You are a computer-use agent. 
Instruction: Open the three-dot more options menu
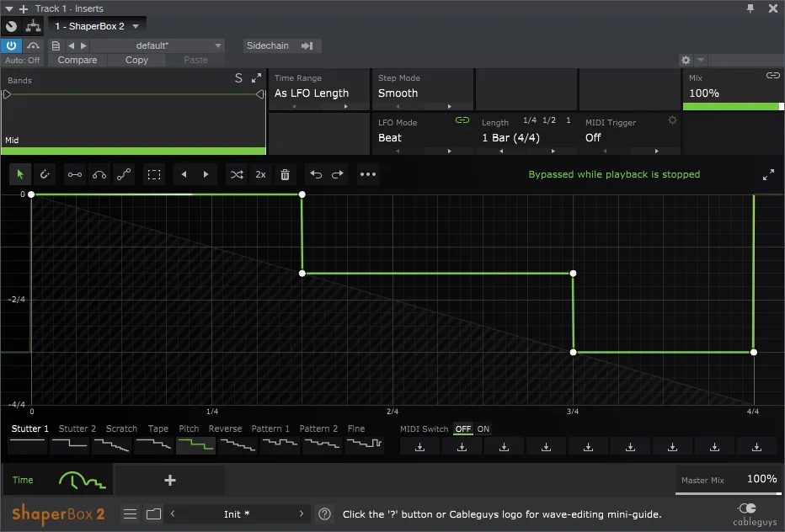(368, 174)
